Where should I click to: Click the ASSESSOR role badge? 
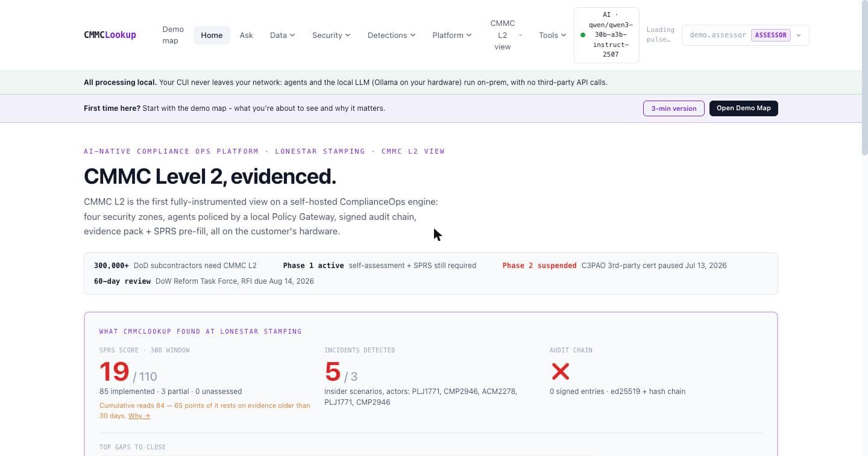770,35
